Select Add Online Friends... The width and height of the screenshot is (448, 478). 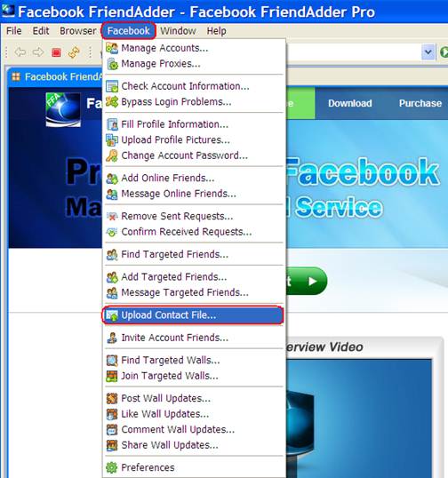pyautogui.click(x=194, y=178)
